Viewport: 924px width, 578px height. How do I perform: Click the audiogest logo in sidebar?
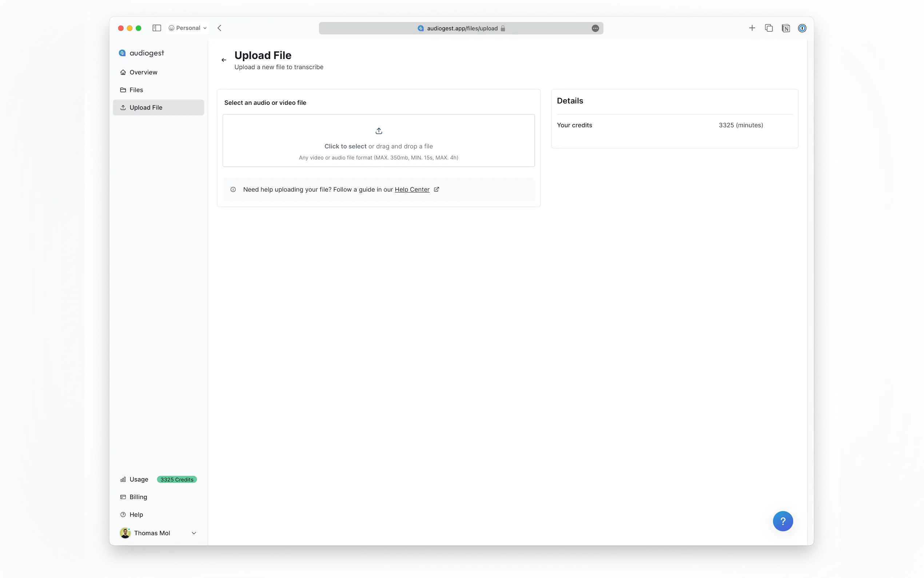pos(142,53)
